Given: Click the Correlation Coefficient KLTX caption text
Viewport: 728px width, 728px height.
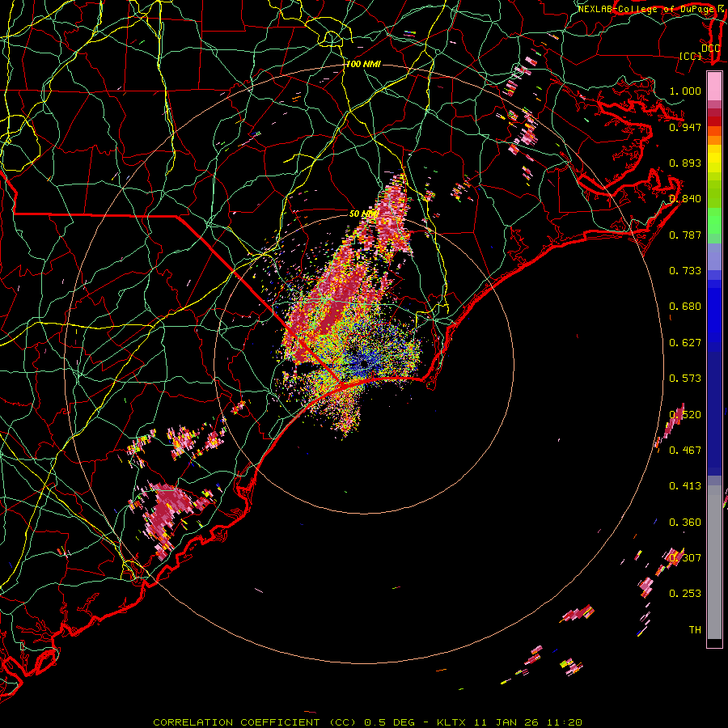Looking at the screenshot, I should coord(367,722).
